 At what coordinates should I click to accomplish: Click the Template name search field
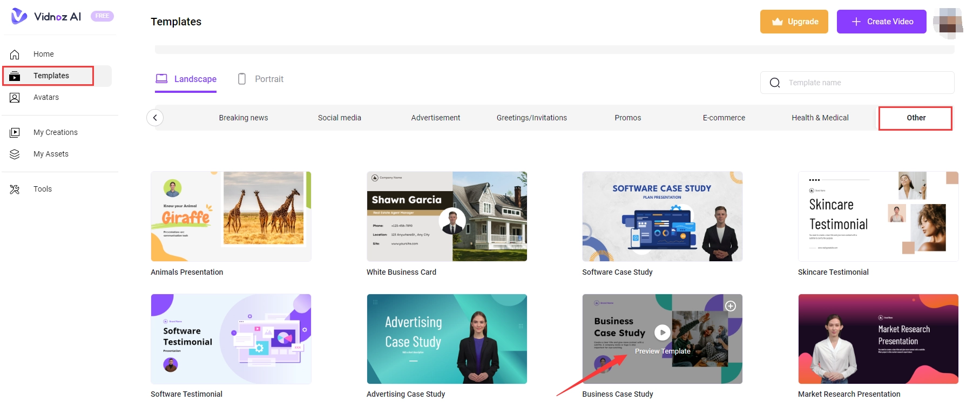click(864, 83)
